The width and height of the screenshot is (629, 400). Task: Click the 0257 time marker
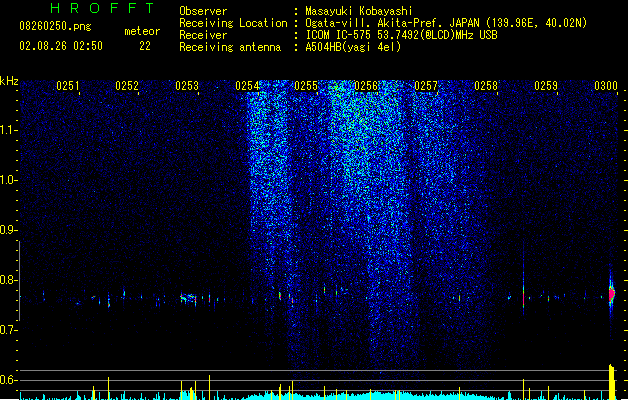[x=426, y=86]
